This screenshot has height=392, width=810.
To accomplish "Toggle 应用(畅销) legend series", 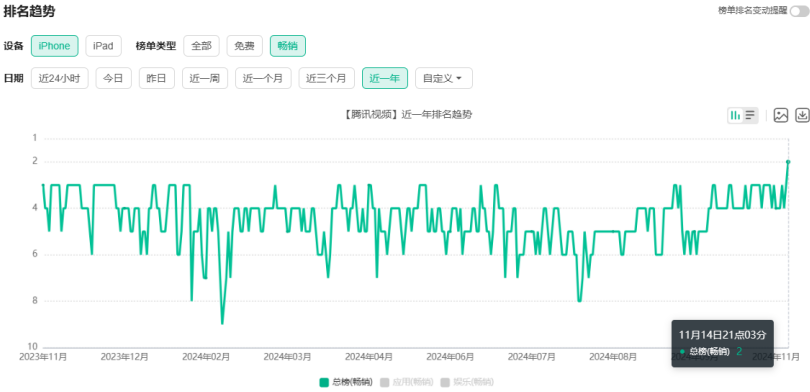I will [x=407, y=382].
